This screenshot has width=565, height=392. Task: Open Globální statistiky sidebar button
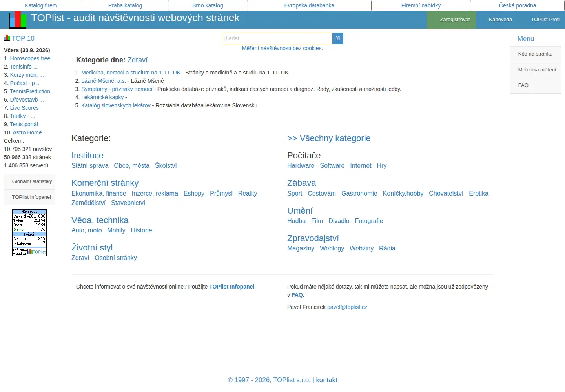pyautogui.click(x=29, y=181)
